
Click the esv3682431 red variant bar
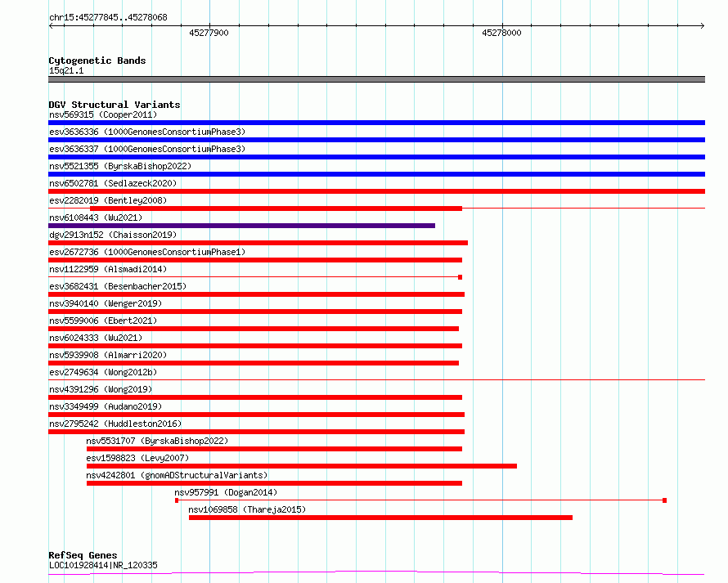click(x=256, y=294)
